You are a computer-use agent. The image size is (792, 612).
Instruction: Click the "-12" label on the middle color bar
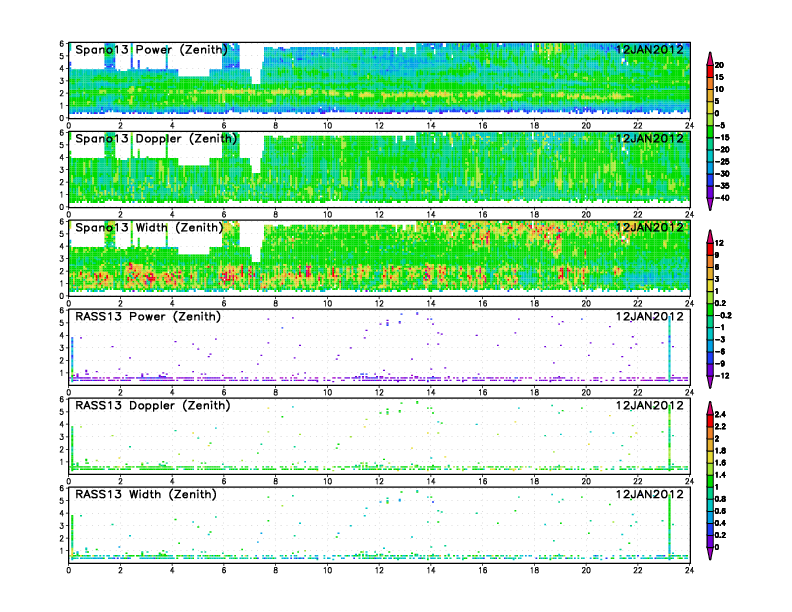coord(722,376)
